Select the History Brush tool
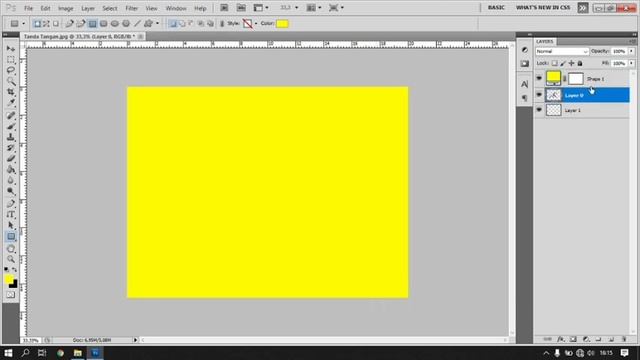The height and width of the screenshot is (360, 640). point(11,148)
